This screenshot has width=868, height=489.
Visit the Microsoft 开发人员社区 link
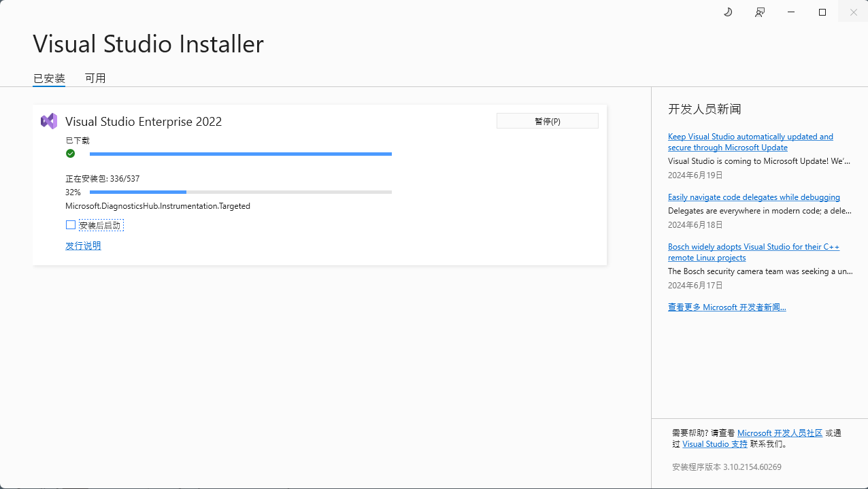[780, 433]
